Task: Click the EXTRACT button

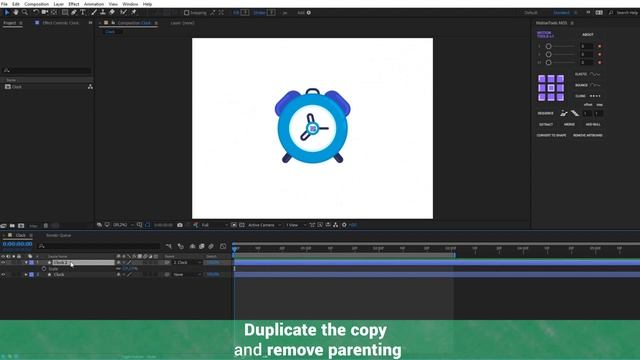Action: click(x=546, y=124)
